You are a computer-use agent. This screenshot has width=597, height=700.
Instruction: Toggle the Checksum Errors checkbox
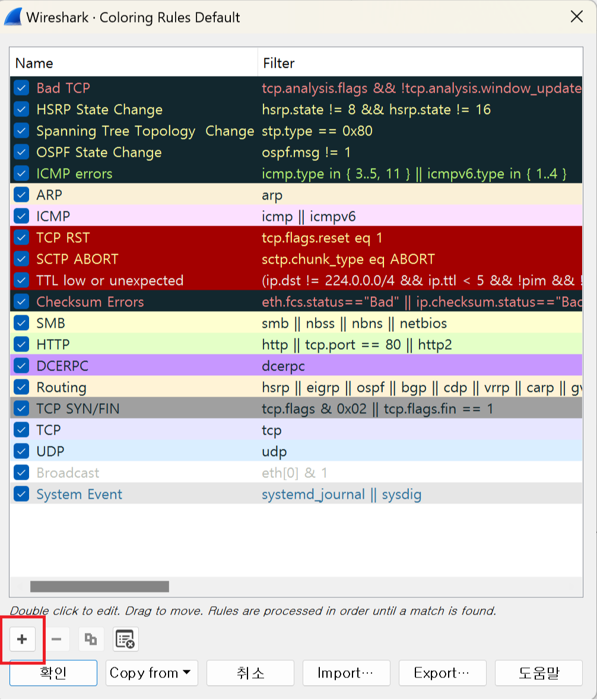(x=21, y=302)
